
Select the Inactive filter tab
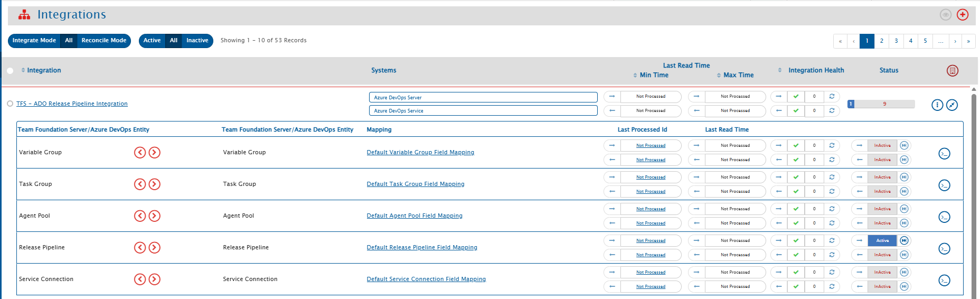(197, 41)
